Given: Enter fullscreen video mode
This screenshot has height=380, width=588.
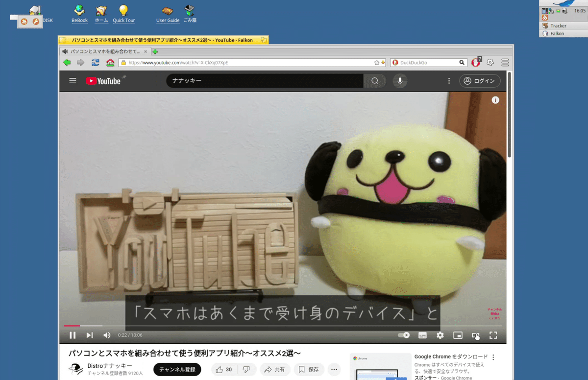Looking at the screenshot, I should [493, 335].
